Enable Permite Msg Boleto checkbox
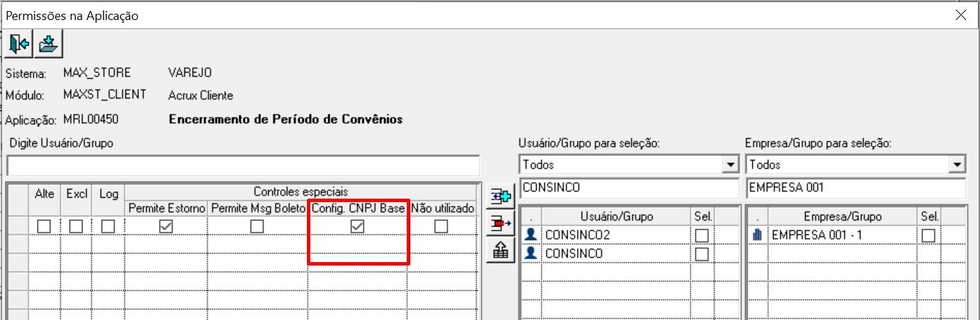Viewport: 980px width, 320px height. tap(257, 226)
